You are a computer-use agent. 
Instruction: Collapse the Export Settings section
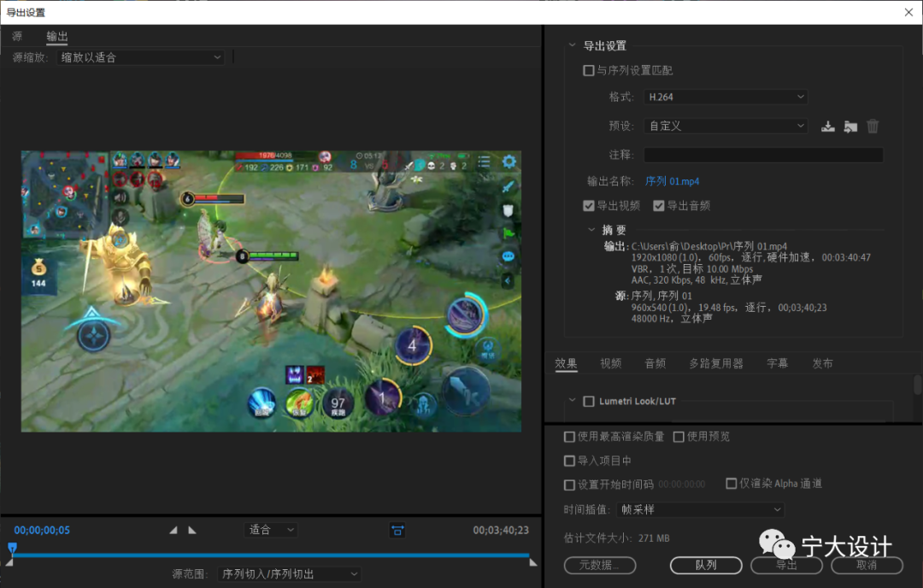[572, 45]
